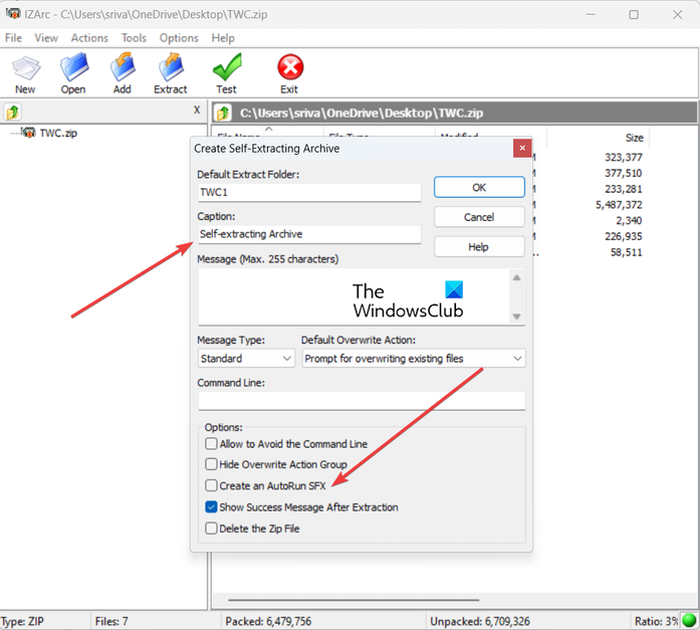Click the Help button in the dialog
Viewport: 700px width, 630px height.
[479, 247]
